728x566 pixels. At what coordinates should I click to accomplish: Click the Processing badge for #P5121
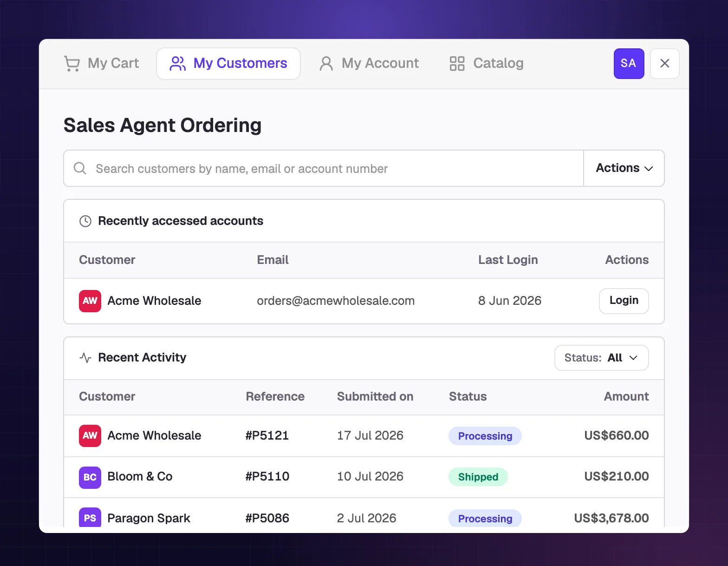485,436
